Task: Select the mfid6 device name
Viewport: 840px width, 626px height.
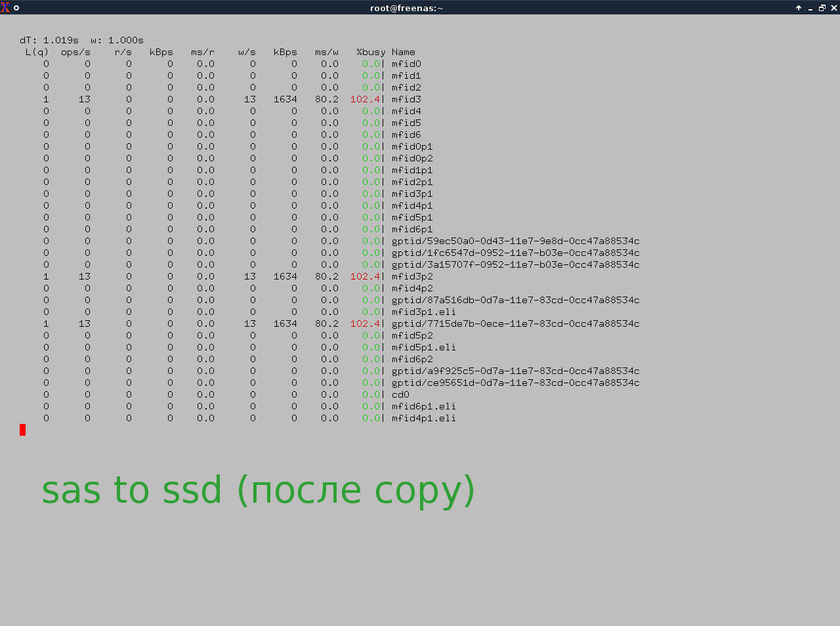Action: point(406,135)
